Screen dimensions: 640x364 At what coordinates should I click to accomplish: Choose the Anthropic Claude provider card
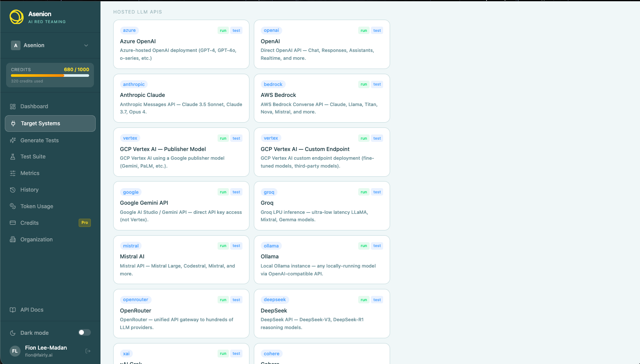[x=181, y=98]
